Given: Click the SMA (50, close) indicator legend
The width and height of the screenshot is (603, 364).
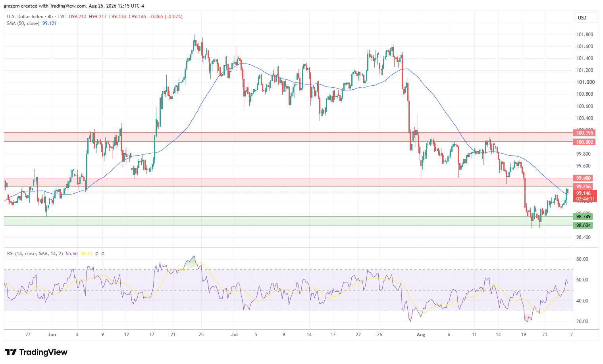Looking at the screenshot, I should pos(23,23).
